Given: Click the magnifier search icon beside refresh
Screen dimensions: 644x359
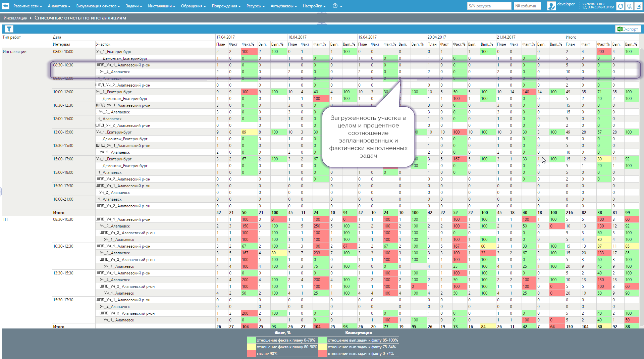Looking at the screenshot, I should (630, 6).
